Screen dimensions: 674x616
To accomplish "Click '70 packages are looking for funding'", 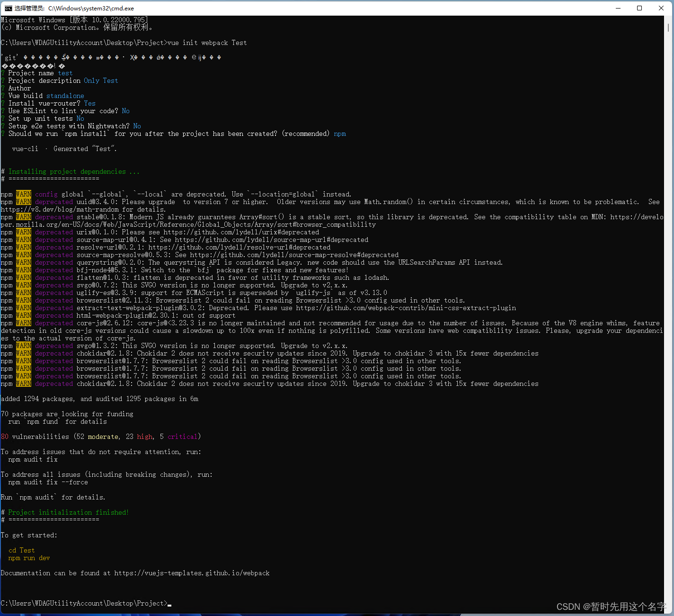I will click(x=67, y=414).
